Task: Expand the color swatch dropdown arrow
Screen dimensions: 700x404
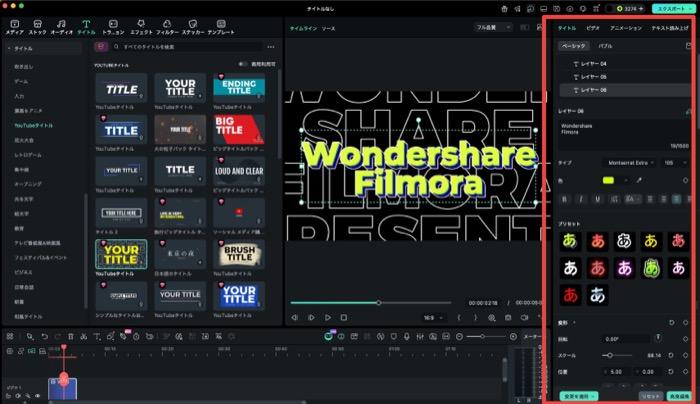Action: pos(626,180)
